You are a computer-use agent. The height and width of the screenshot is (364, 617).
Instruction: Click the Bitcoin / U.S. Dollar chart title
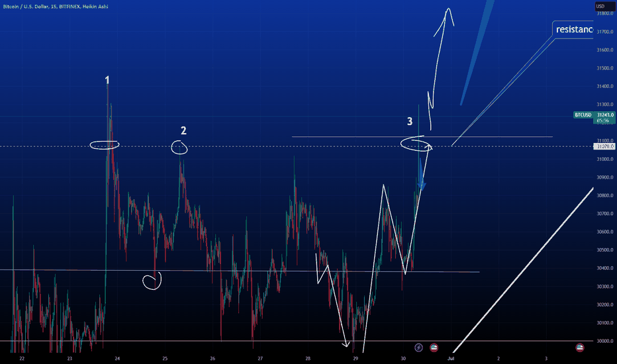coord(56,7)
